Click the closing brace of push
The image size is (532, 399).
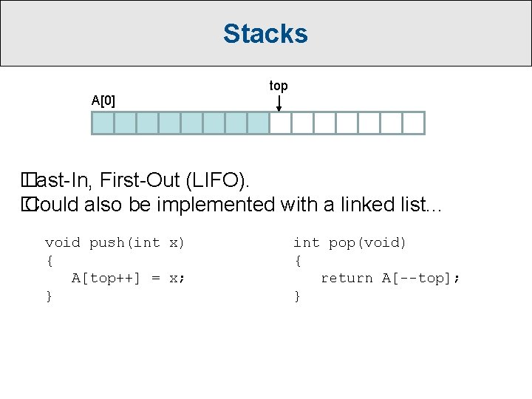coord(50,296)
